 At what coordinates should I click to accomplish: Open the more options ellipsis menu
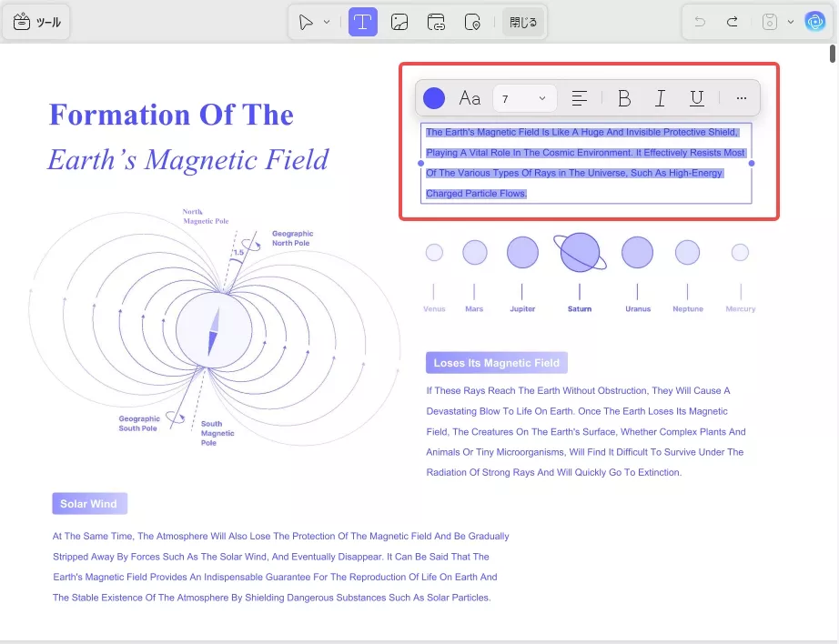pos(741,98)
